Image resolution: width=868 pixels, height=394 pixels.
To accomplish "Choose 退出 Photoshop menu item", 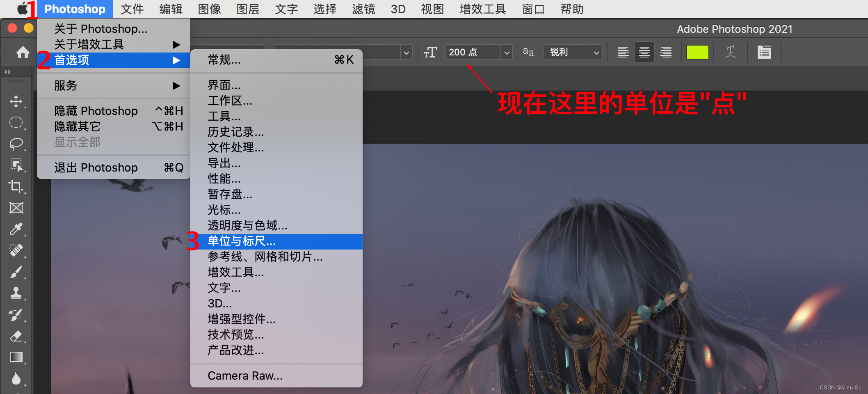I will click(114, 167).
